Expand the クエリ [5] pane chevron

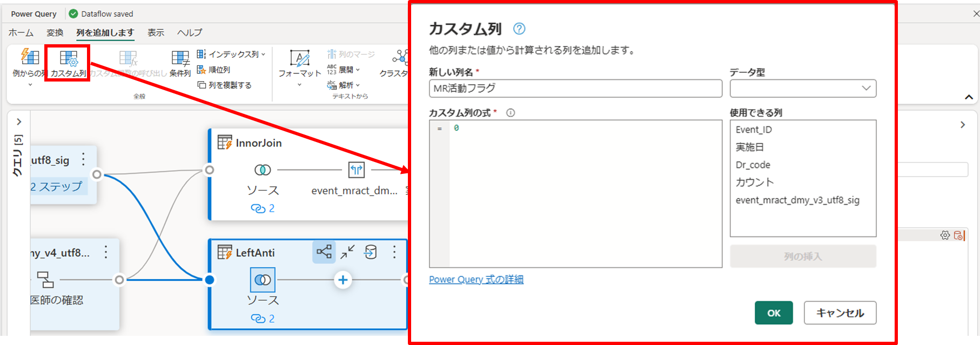(x=18, y=122)
